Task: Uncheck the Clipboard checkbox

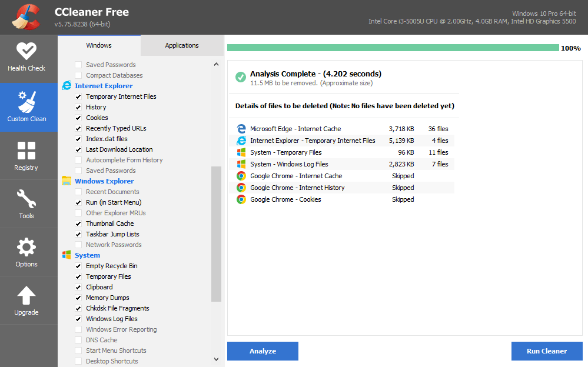Action: click(78, 287)
